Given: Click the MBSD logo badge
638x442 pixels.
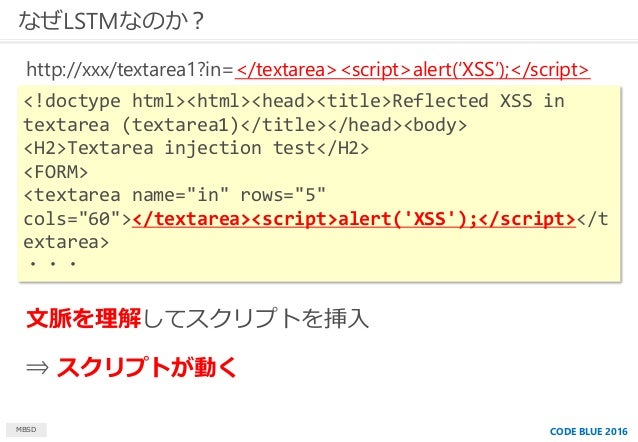Looking at the screenshot, I should pyautogui.click(x=26, y=429).
